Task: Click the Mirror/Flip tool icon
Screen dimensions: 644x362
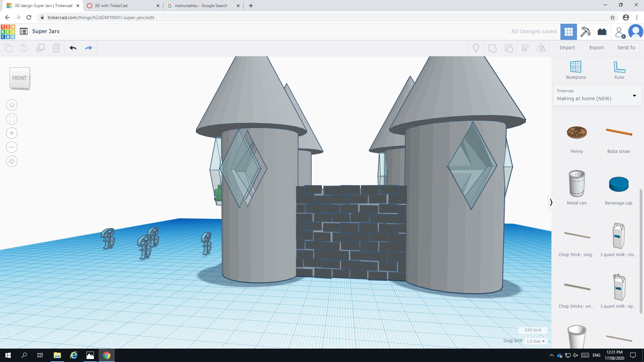Action: (x=541, y=48)
